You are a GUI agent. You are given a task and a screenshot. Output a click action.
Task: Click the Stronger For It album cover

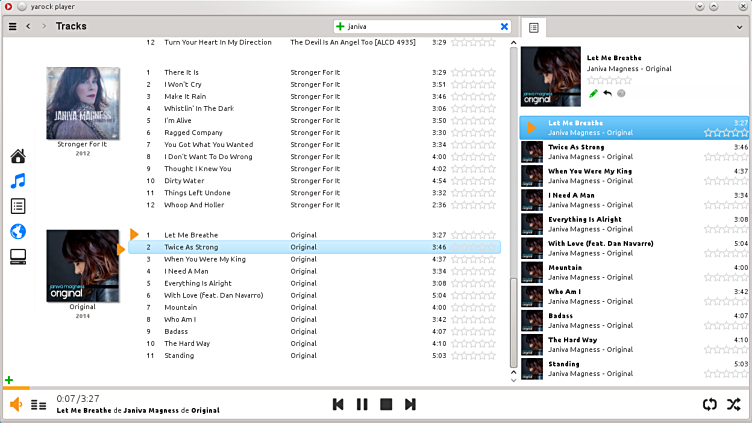82,102
